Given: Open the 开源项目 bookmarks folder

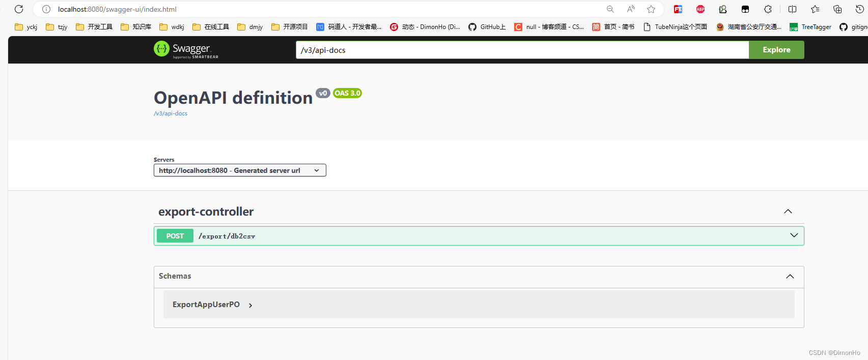Looking at the screenshot, I should [x=290, y=27].
